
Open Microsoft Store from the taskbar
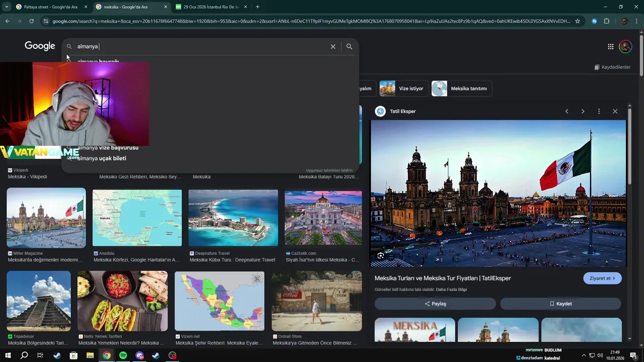click(73, 355)
